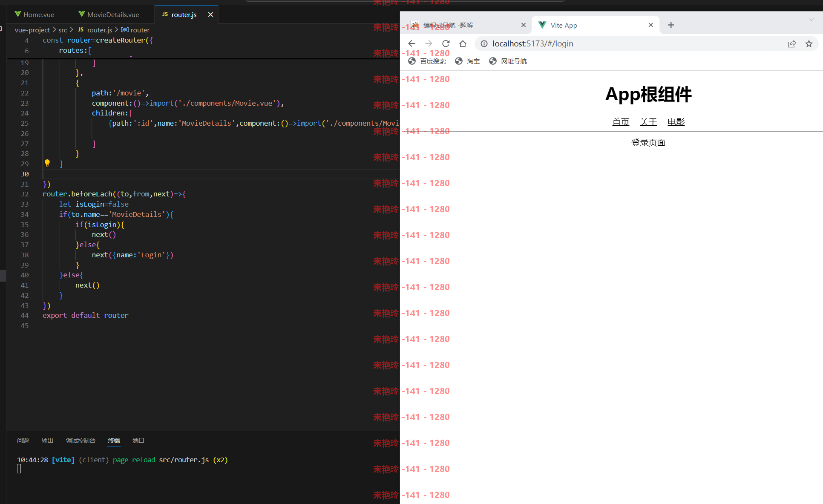The width and height of the screenshot is (823, 504).
Task: Click the App根组件 heading
Action: [648, 94]
